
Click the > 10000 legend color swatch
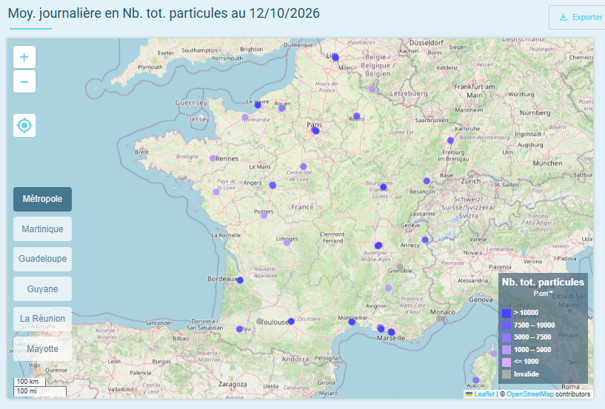507,313
